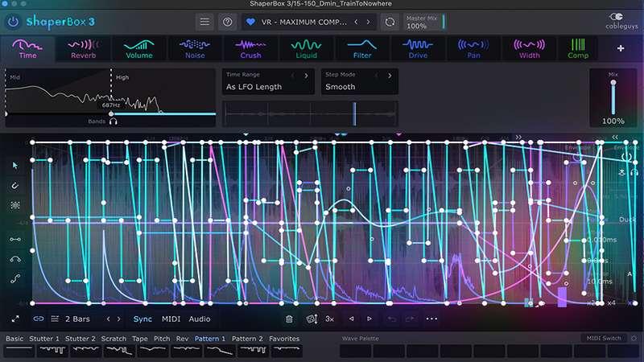Screen dimensions: 644x362
Task: Select the Volume shaper tab
Action: pyautogui.click(x=139, y=49)
